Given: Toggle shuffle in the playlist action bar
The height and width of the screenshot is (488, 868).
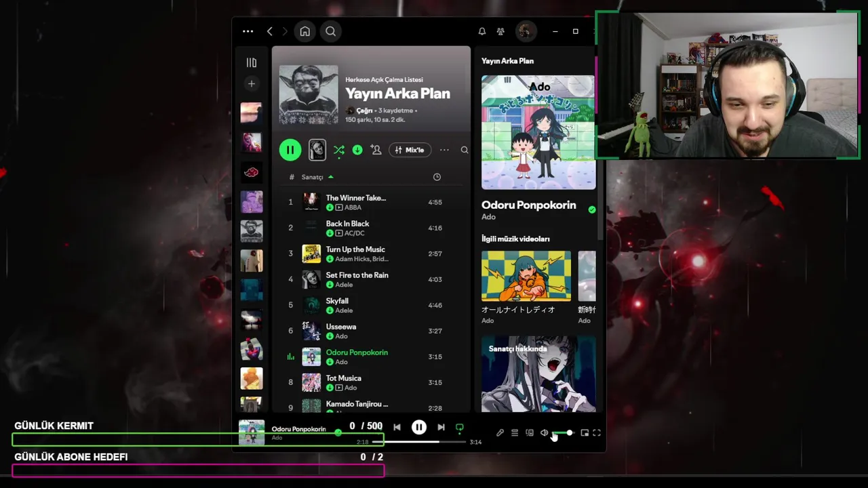Looking at the screenshot, I should (x=339, y=150).
